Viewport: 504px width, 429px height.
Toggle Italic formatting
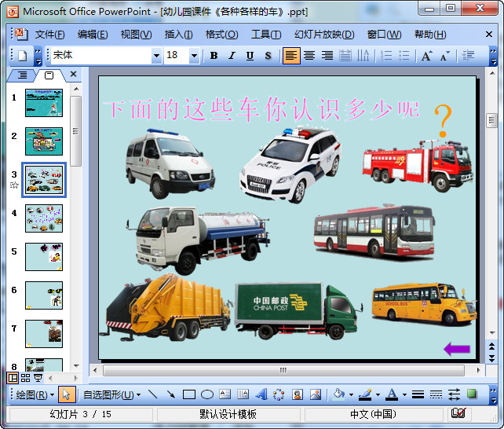[x=232, y=56]
